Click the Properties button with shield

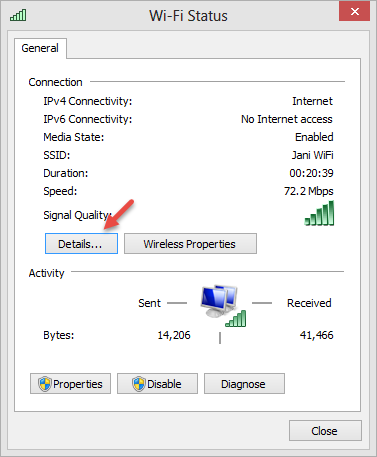click(x=70, y=384)
